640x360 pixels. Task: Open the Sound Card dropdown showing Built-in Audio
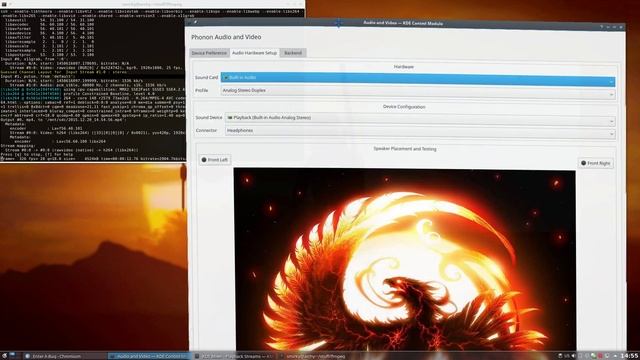418,79
